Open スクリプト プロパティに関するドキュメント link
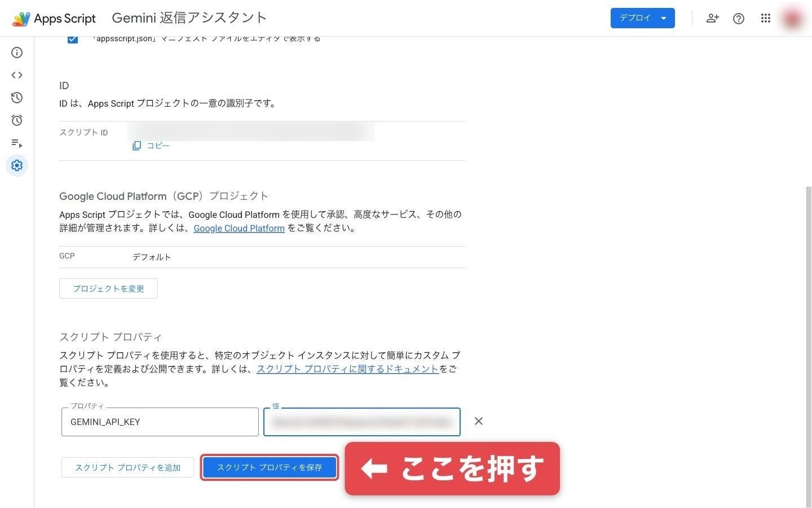The image size is (812, 508). tap(347, 369)
